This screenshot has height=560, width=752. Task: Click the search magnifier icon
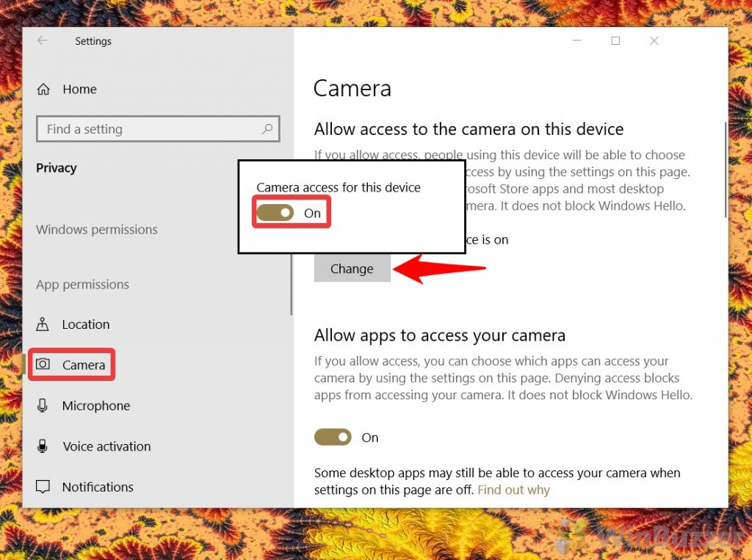coord(267,128)
